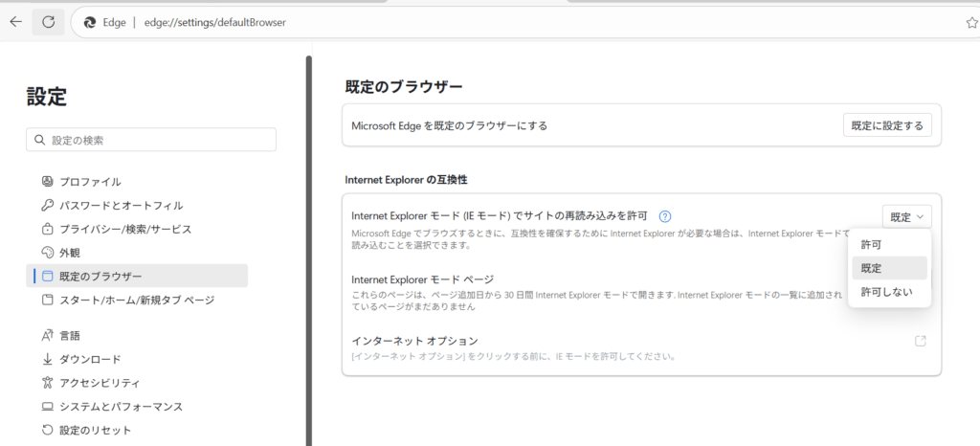Open プライバシー/検索/サービス settings
This screenshot has height=446, width=980.
click(x=125, y=229)
